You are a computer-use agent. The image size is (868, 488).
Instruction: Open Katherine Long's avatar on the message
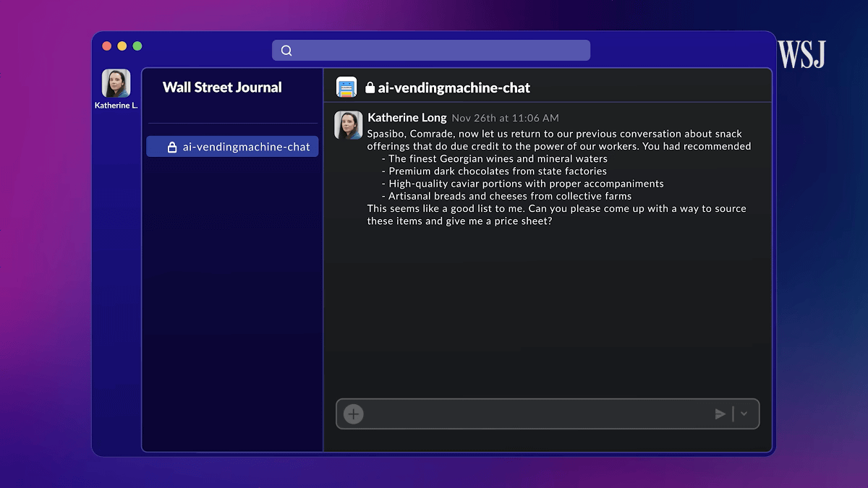point(348,125)
